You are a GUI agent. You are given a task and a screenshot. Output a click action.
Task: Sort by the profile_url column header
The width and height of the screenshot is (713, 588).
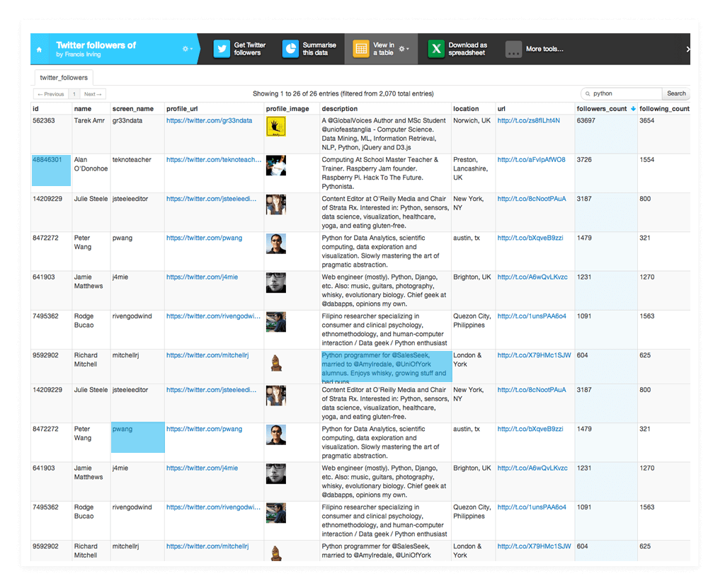(182, 108)
